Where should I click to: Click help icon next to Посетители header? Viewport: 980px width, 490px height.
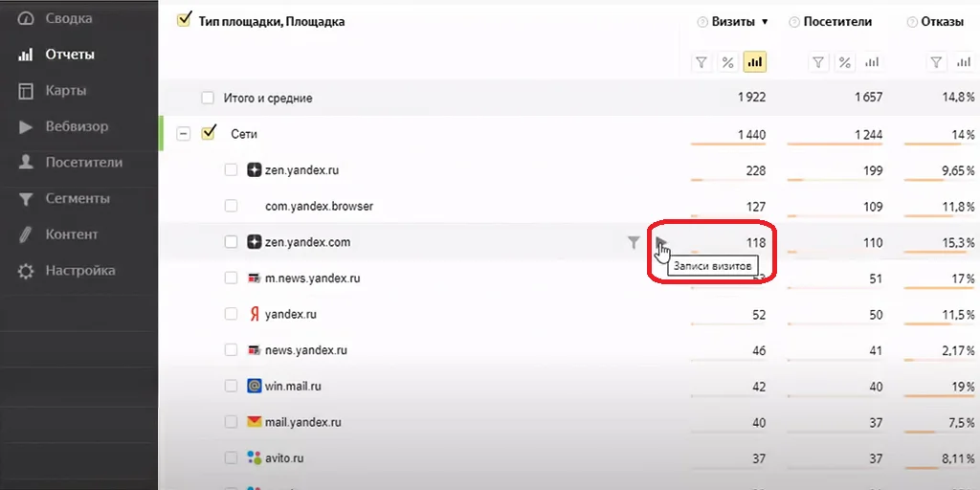pos(793,23)
